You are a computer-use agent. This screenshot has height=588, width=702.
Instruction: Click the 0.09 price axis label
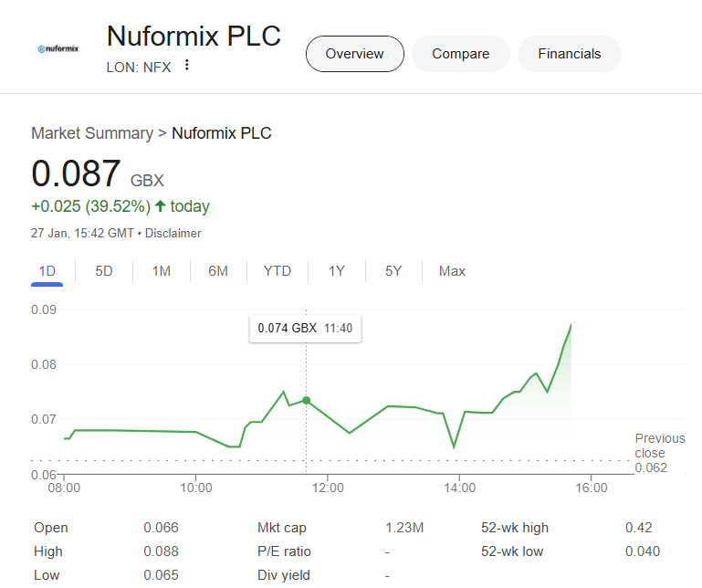point(44,310)
